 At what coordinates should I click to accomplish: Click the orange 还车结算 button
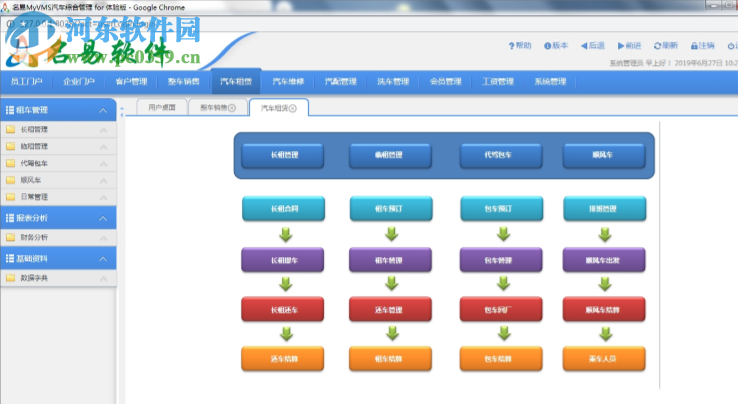[282, 359]
